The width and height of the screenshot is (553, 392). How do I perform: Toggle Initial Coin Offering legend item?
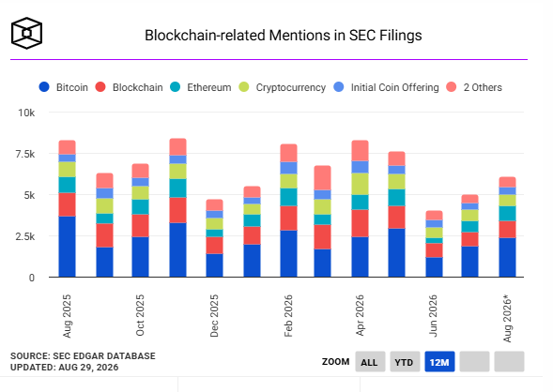pyautogui.click(x=386, y=87)
